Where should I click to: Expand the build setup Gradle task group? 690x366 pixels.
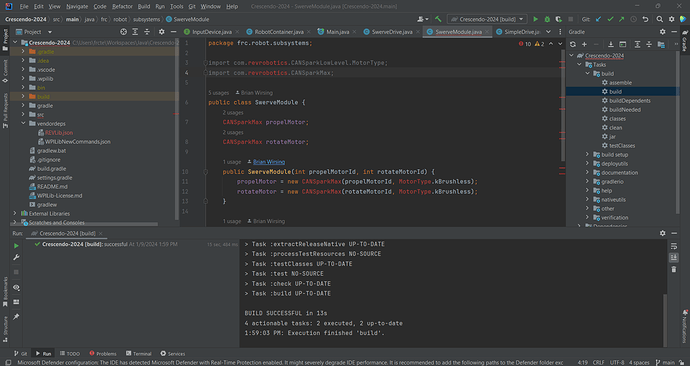tap(587, 154)
